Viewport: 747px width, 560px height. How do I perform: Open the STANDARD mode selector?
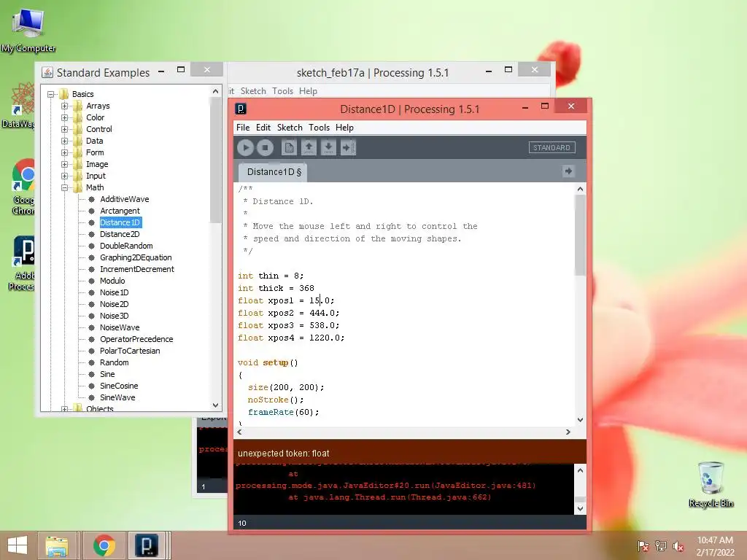click(x=551, y=147)
